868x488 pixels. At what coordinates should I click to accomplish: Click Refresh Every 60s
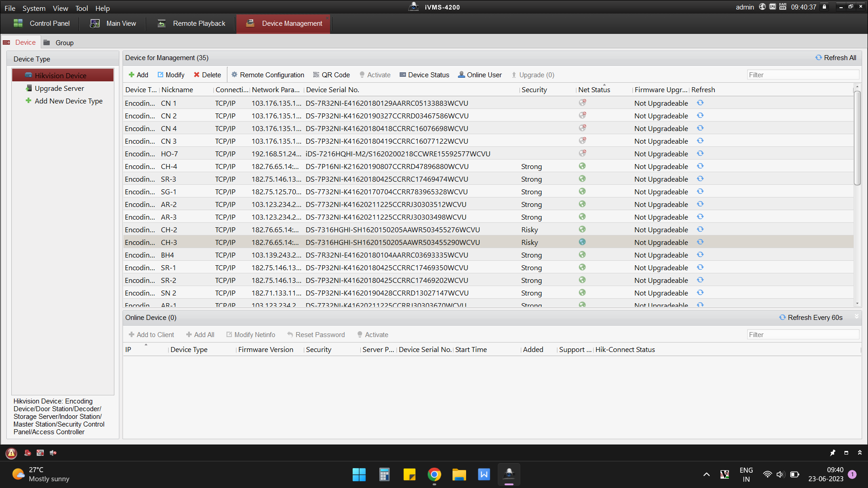coord(811,318)
